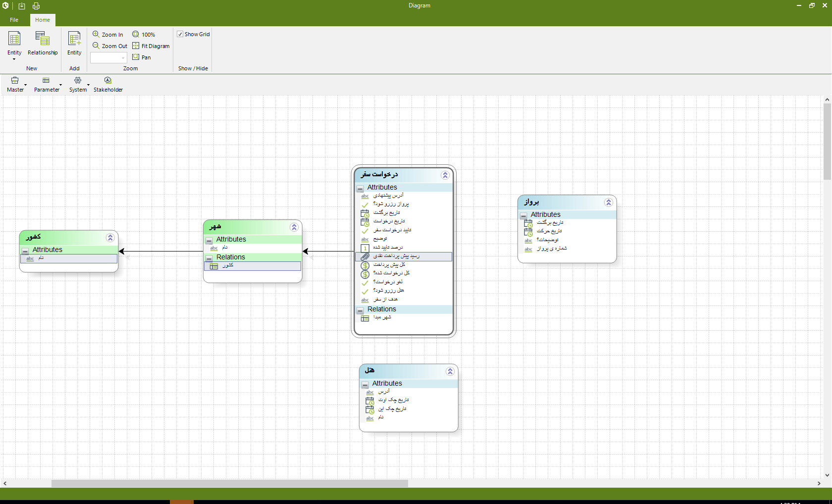Toggle the Show Grid checkbox
The image size is (832, 504).
click(x=180, y=34)
